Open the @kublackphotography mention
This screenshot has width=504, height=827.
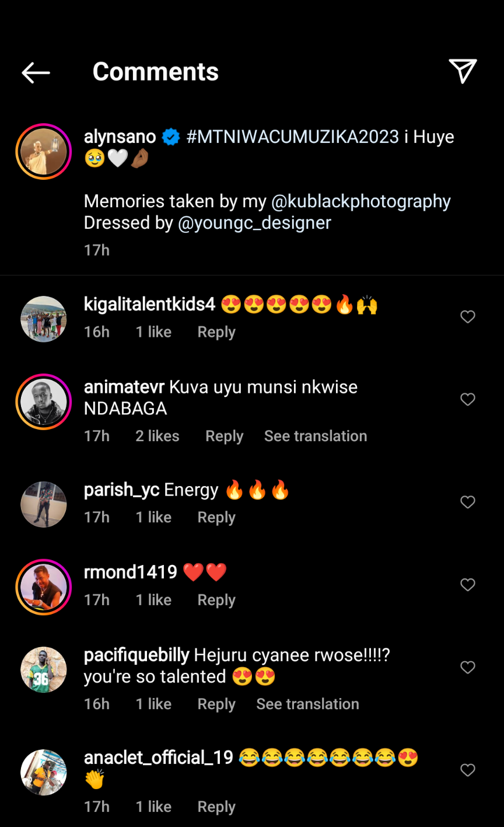click(361, 201)
